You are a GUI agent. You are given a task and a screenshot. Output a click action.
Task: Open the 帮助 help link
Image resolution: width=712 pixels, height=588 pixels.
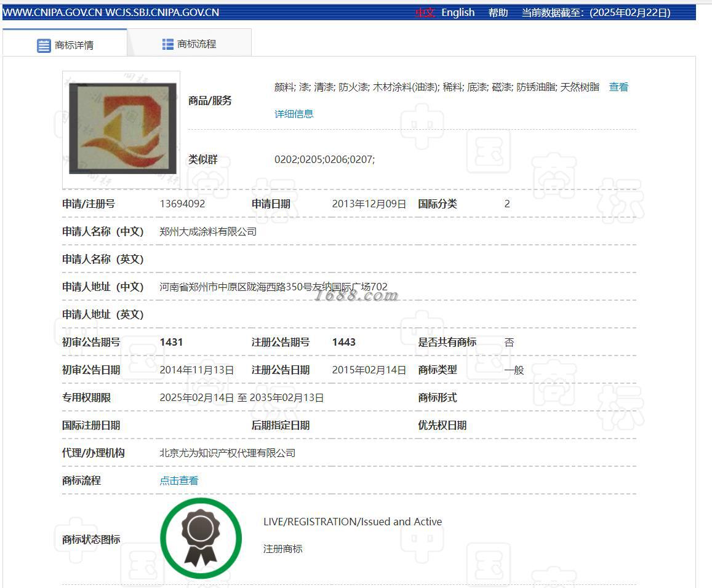[498, 13]
